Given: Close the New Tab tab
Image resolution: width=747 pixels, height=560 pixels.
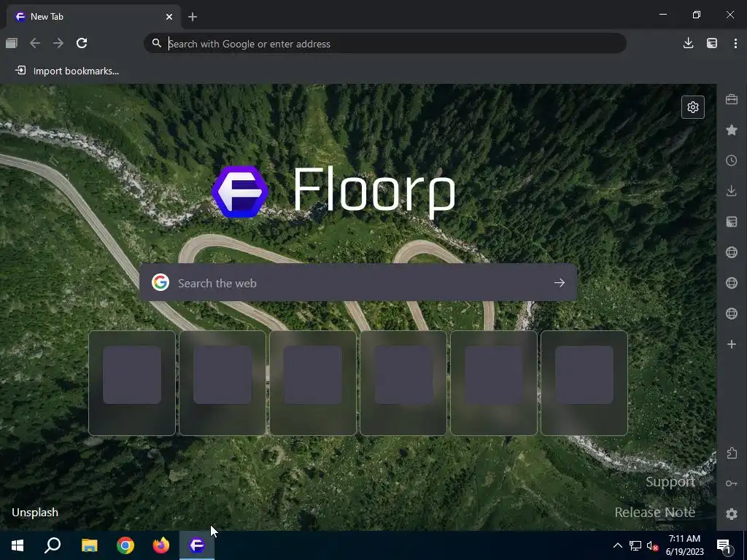Looking at the screenshot, I should (169, 17).
